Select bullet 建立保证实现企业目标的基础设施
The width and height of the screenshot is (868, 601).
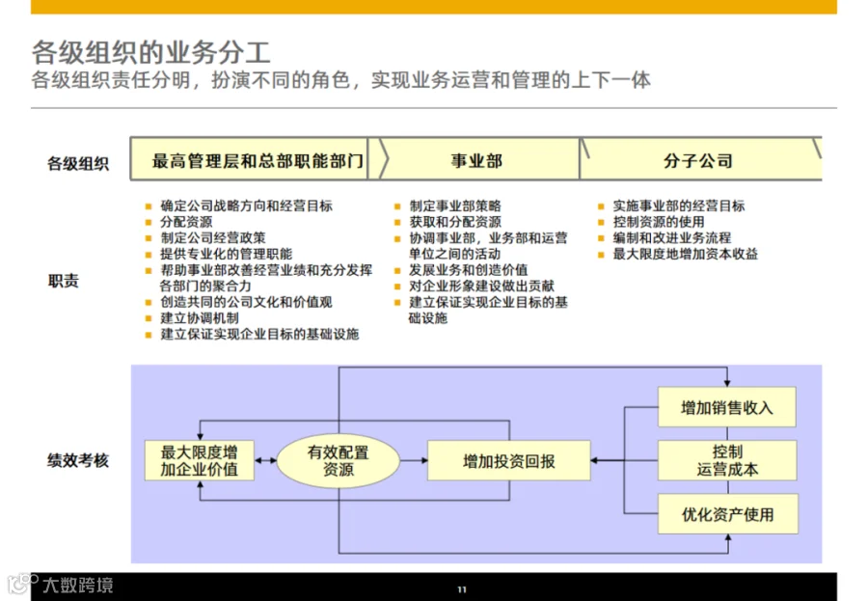(259, 335)
